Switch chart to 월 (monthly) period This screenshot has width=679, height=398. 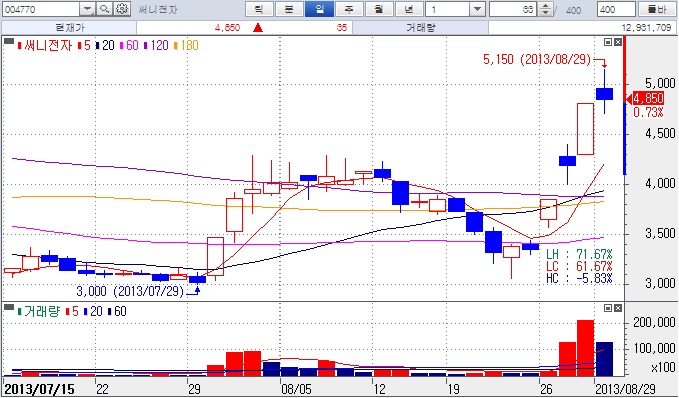click(x=379, y=9)
